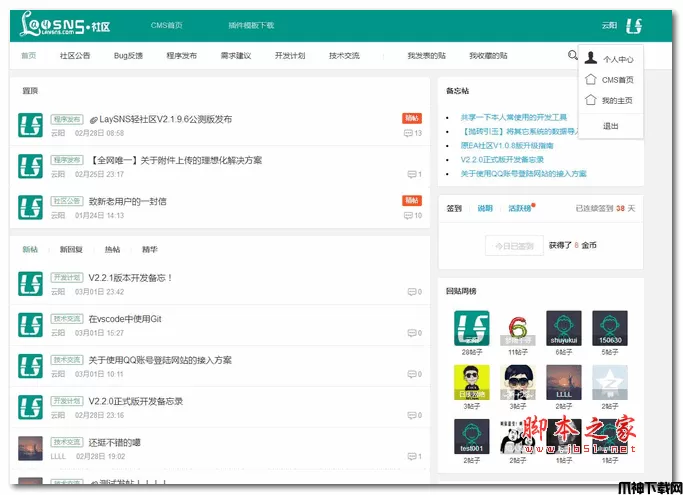Click the CMS首页 home icon in dropdown
The width and height of the screenshot is (683, 495).
pos(591,80)
